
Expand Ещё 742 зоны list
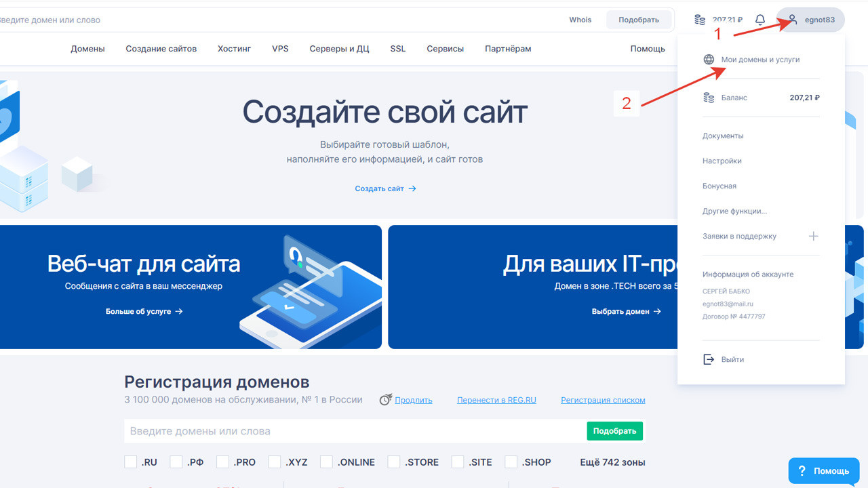612,462
